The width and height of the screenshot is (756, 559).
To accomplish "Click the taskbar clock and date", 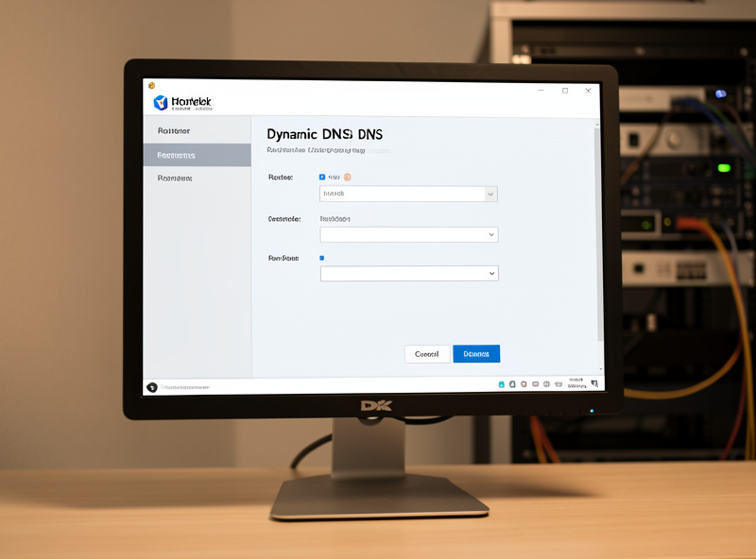I will click(x=576, y=383).
